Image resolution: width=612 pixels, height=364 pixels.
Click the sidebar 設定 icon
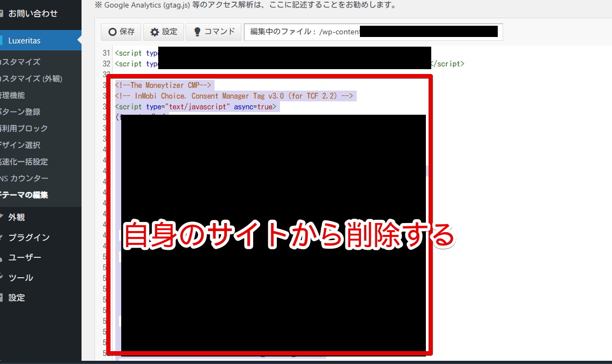(x=1, y=298)
